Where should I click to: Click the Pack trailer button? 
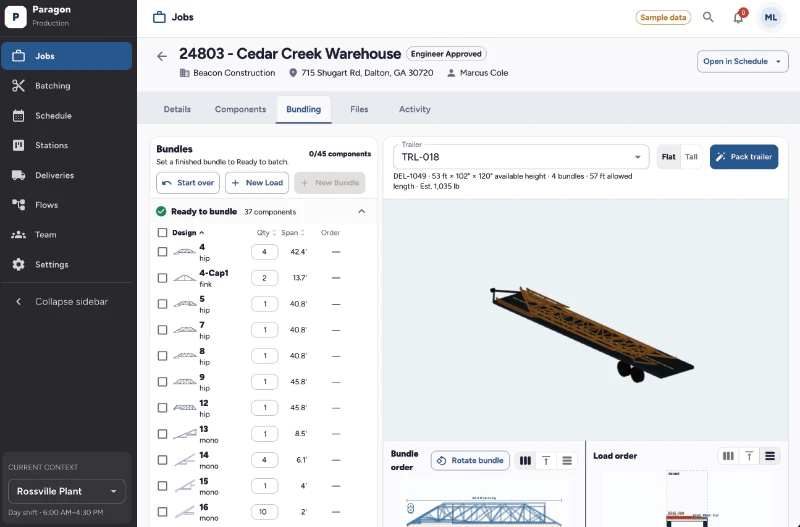pyautogui.click(x=744, y=157)
